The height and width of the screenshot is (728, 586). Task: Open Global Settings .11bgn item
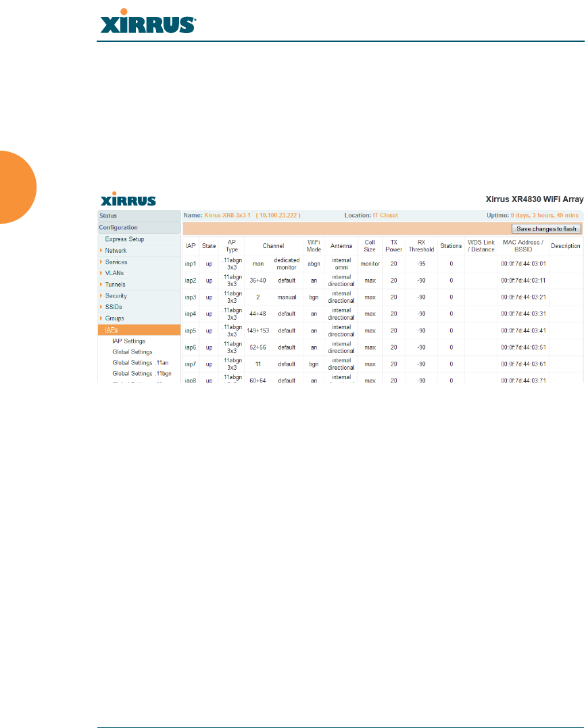pyautogui.click(x=142, y=373)
